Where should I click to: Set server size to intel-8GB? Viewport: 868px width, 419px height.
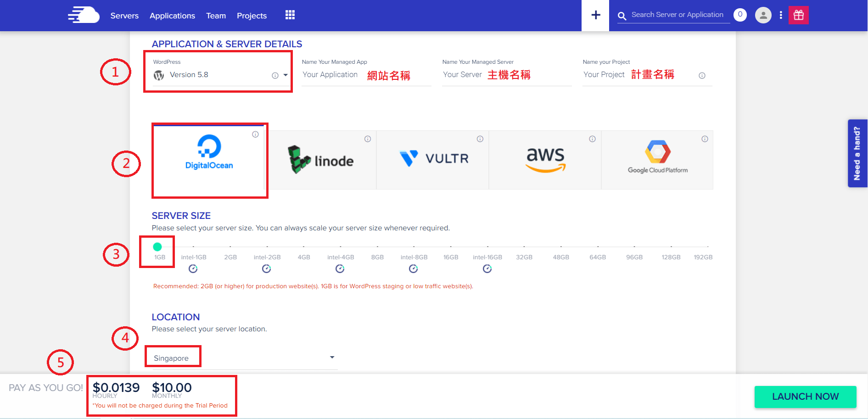414,257
